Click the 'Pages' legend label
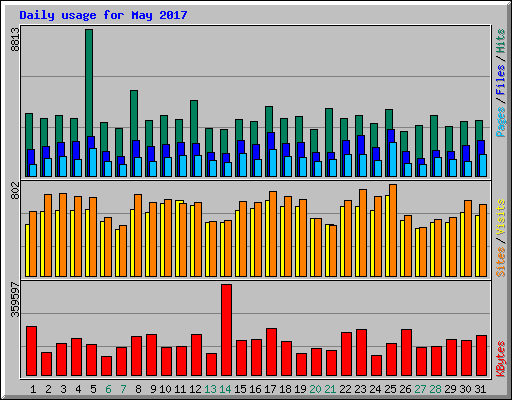This screenshot has width=512, height=400. point(500,122)
